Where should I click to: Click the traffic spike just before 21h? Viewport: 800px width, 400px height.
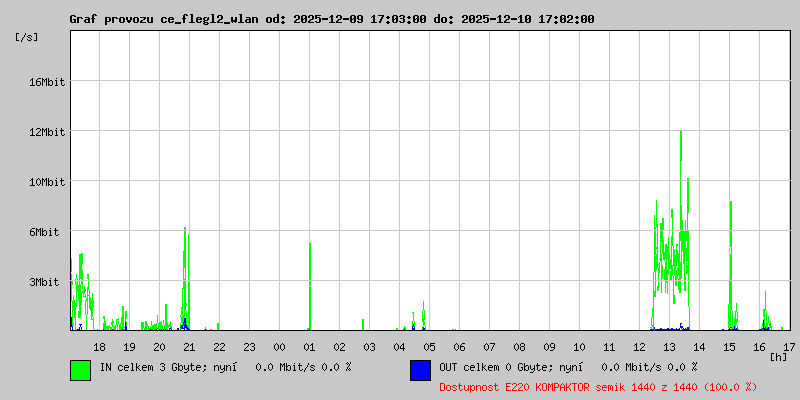185,279
